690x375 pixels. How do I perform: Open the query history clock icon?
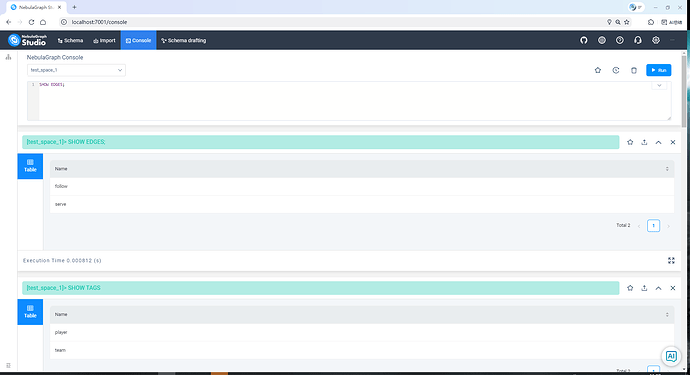click(616, 70)
